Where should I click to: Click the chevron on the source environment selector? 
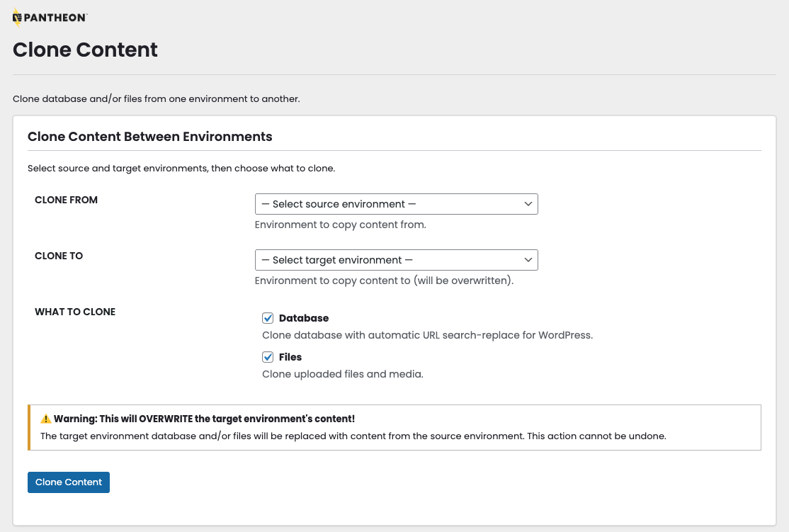[528, 204]
